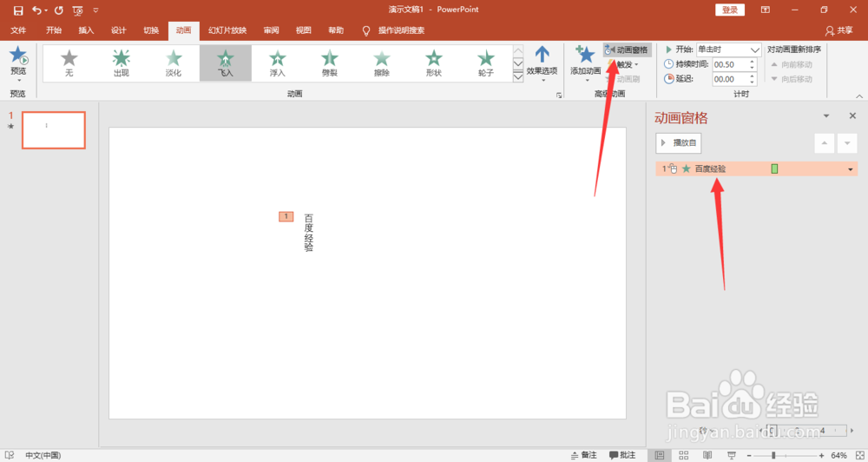Select the Float In (浮入) animation effect
Image resolution: width=868 pixels, height=462 pixels.
(278, 63)
